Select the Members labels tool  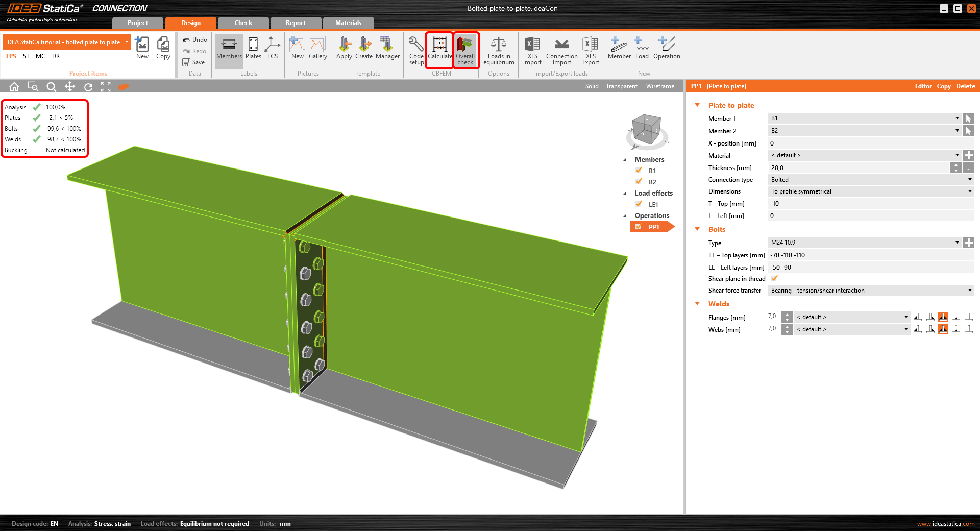click(x=228, y=50)
